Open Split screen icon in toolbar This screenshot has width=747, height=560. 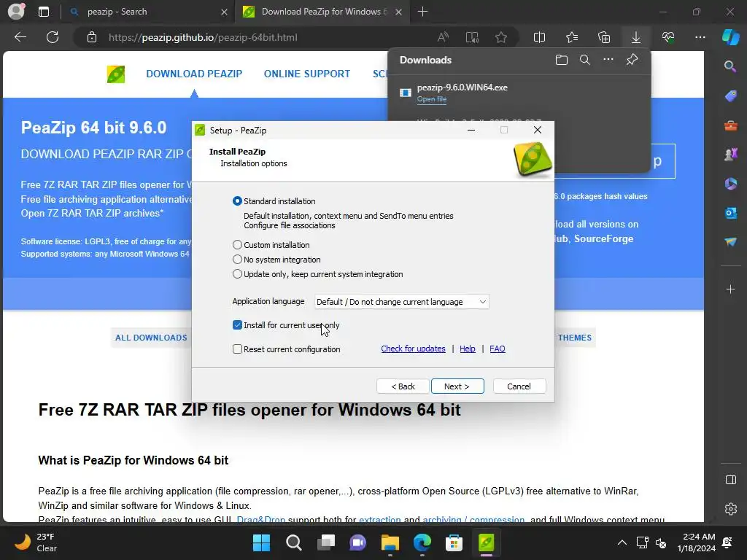(539, 37)
